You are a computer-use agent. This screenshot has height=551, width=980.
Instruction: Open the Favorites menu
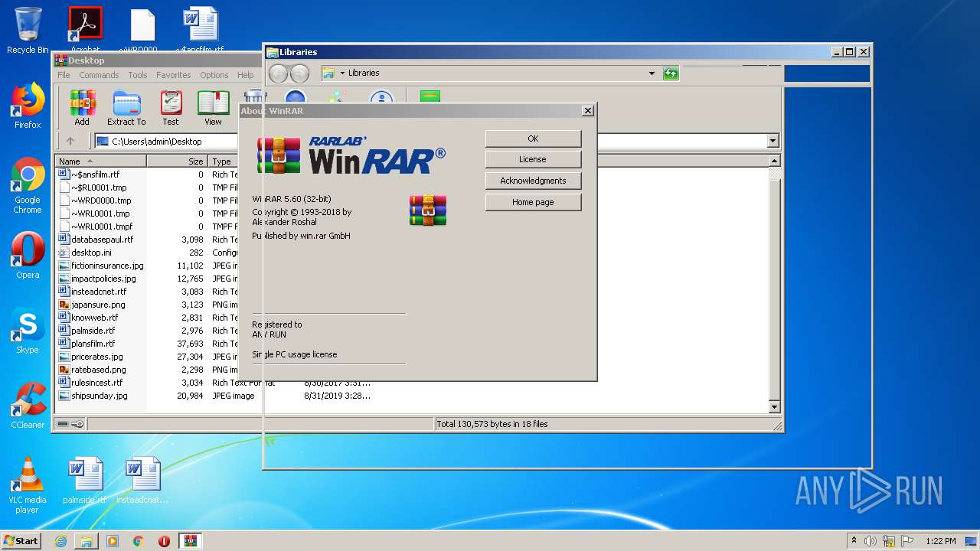click(174, 75)
